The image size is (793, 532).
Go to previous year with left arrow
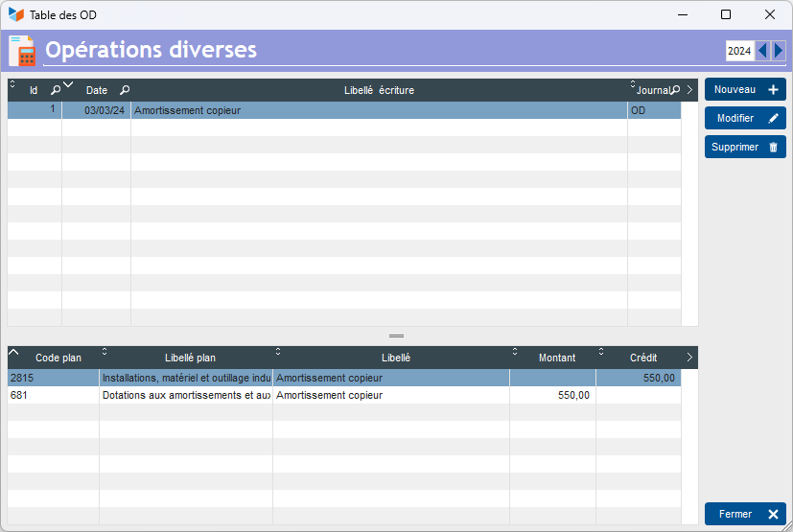[x=762, y=51]
